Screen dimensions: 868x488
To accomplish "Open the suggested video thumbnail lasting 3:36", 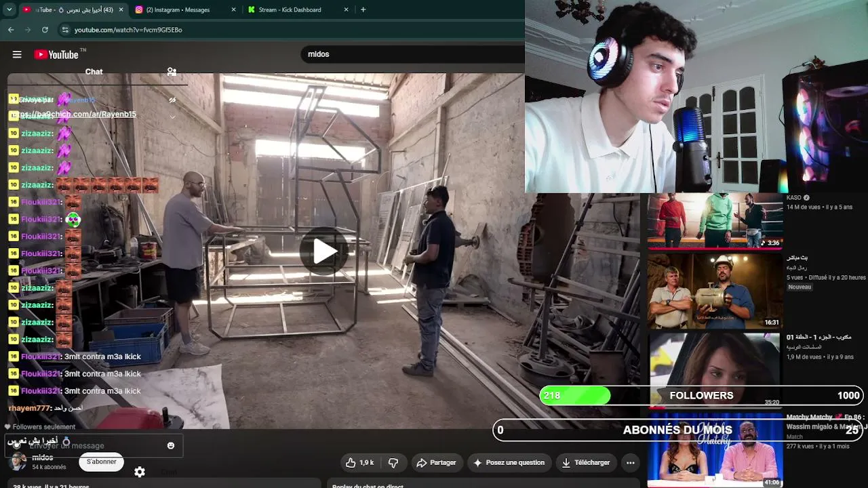I will (x=715, y=221).
